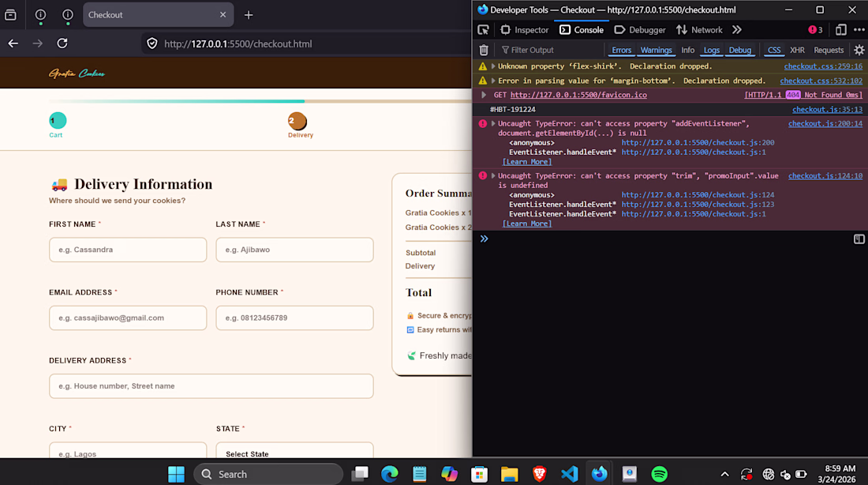
Task: Open Brave browser from taskbar
Action: pyautogui.click(x=539, y=474)
